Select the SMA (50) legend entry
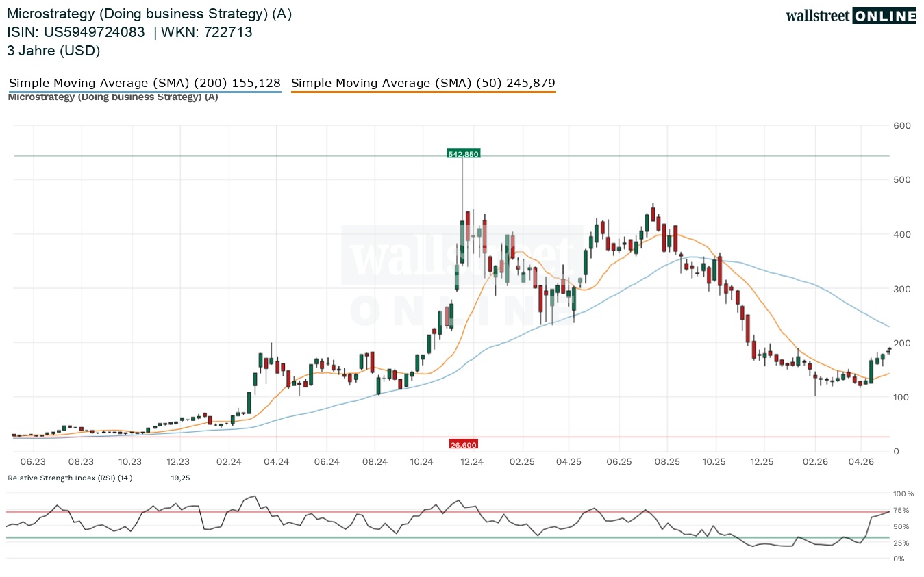Screen dimensions: 924x577 tap(423, 84)
